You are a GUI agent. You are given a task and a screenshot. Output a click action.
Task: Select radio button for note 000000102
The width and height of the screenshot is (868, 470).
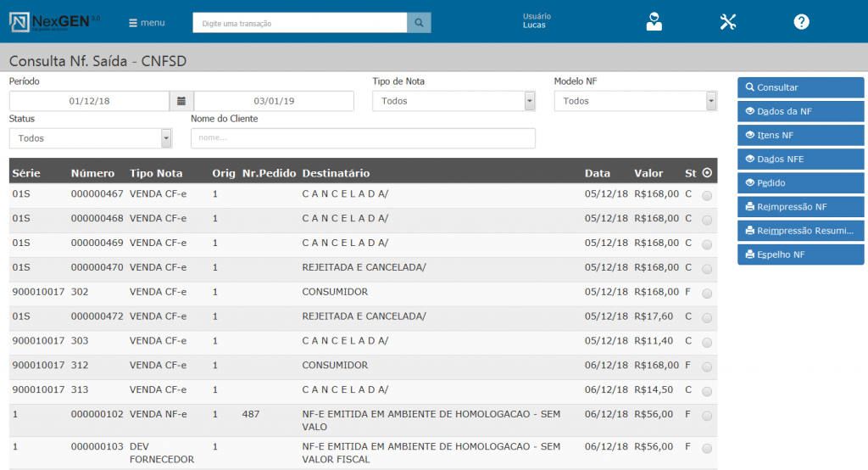[x=707, y=417]
